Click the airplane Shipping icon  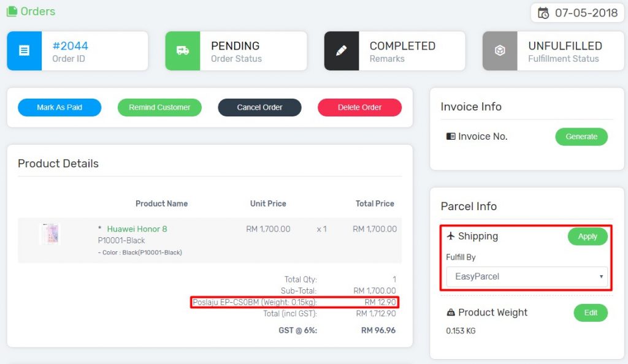(x=450, y=237)
